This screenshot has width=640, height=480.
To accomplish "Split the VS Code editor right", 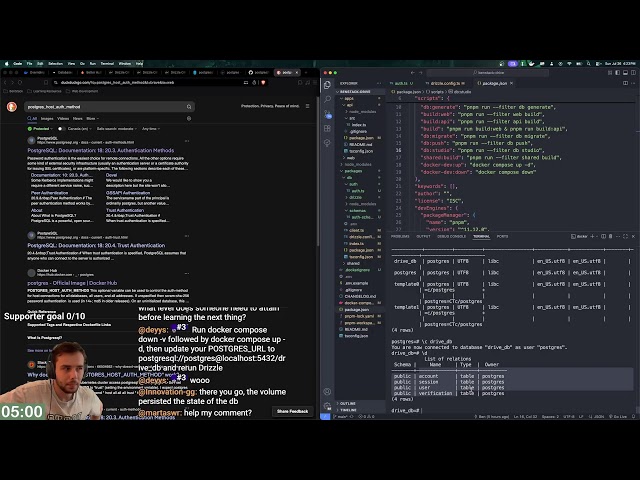I will (625, 83).
